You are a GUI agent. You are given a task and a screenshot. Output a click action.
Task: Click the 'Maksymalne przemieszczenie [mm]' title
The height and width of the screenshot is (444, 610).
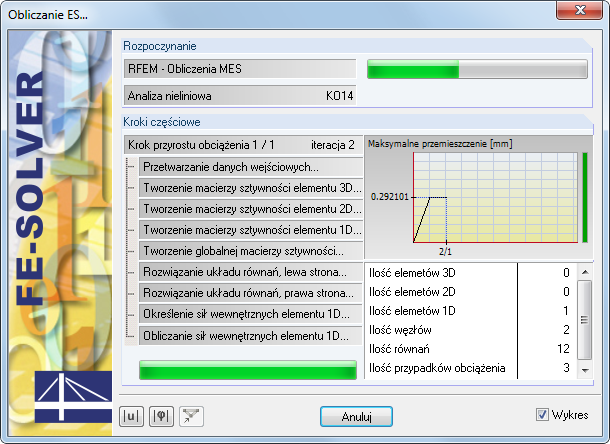point(440,144)
